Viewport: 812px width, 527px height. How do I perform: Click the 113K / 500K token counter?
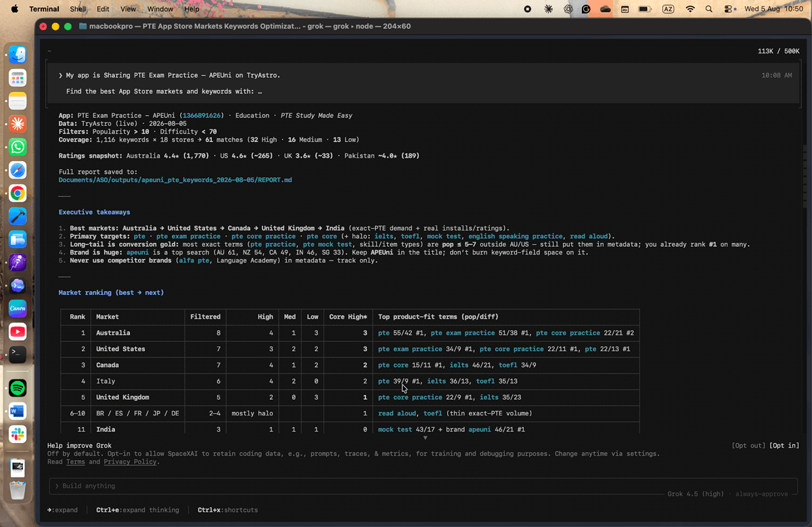click(779, 51)
